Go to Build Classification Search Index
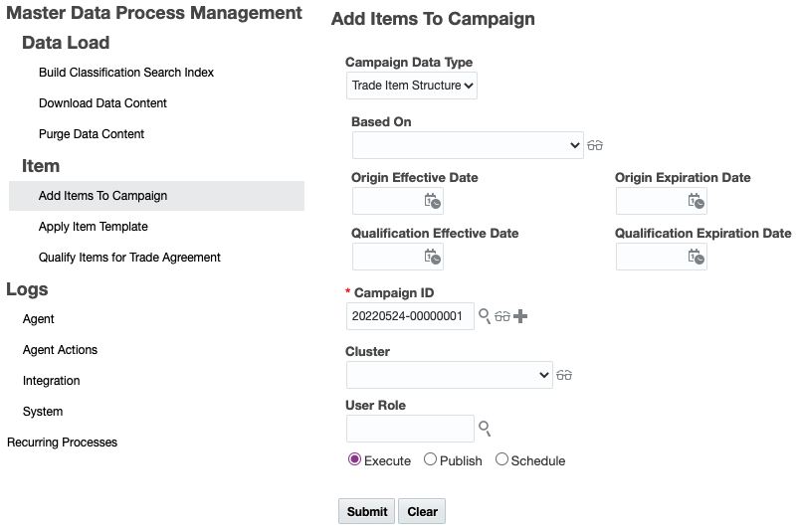 126,73
